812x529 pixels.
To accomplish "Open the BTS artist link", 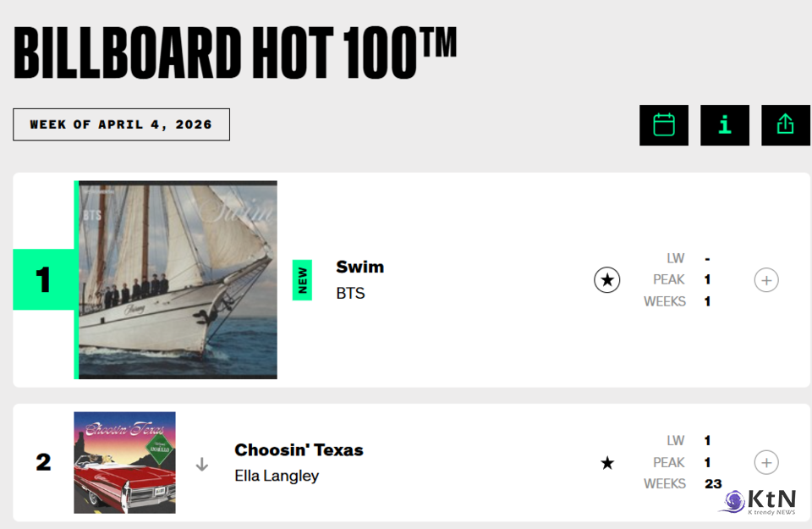I will (351, 294).
